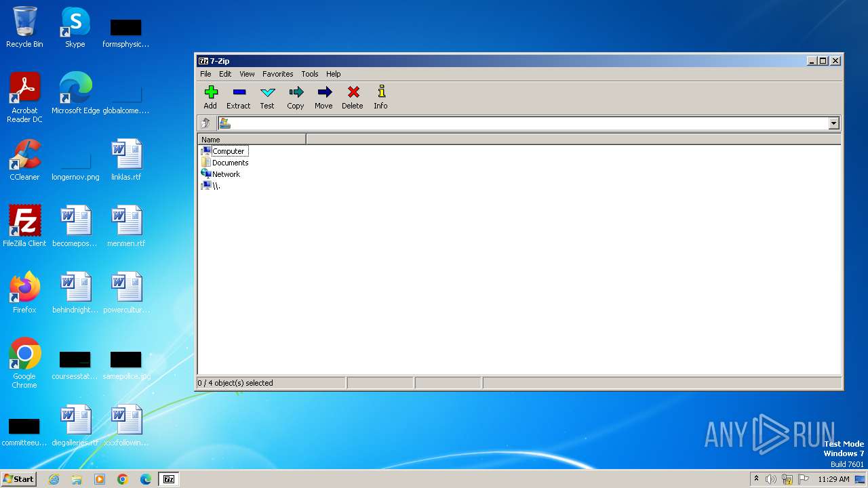Launch Chrome from the taskbar

[x=123, y=479]
